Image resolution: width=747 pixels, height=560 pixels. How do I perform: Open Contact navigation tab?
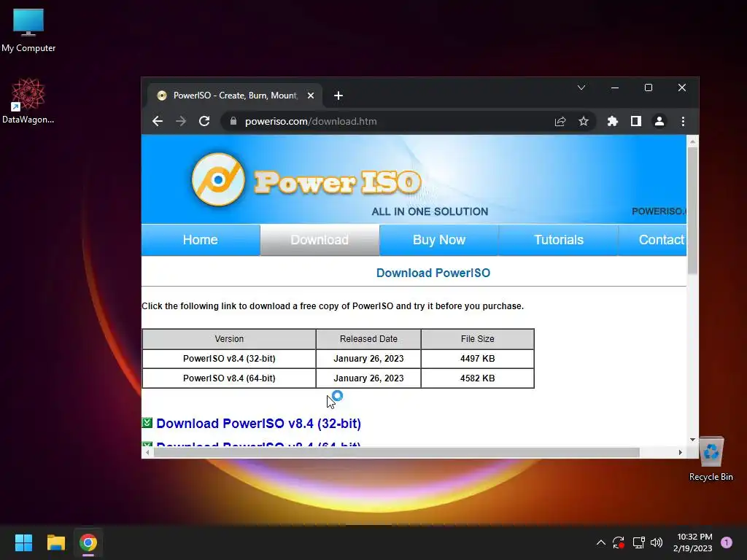click(x=653, y=239)
